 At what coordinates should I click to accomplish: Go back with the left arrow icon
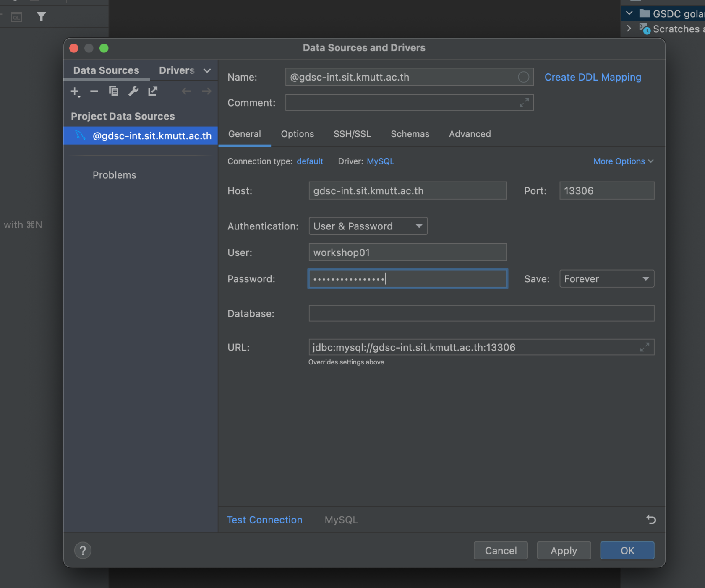point(187,91)
